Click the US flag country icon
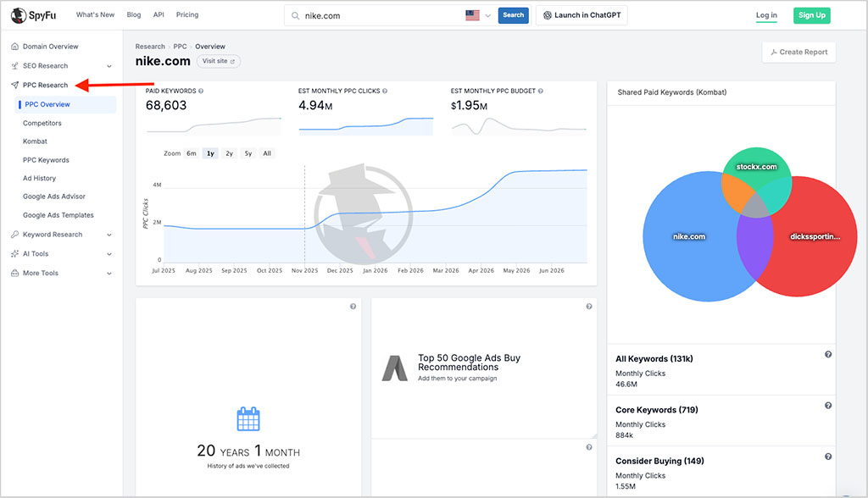Viewport: 868px width, 498px height. click(472, 15)
